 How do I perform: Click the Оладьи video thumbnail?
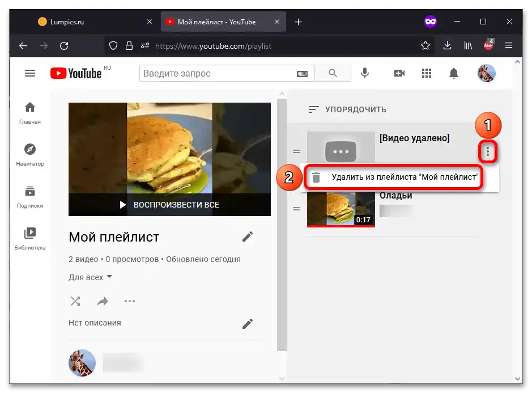pos(341,209)
